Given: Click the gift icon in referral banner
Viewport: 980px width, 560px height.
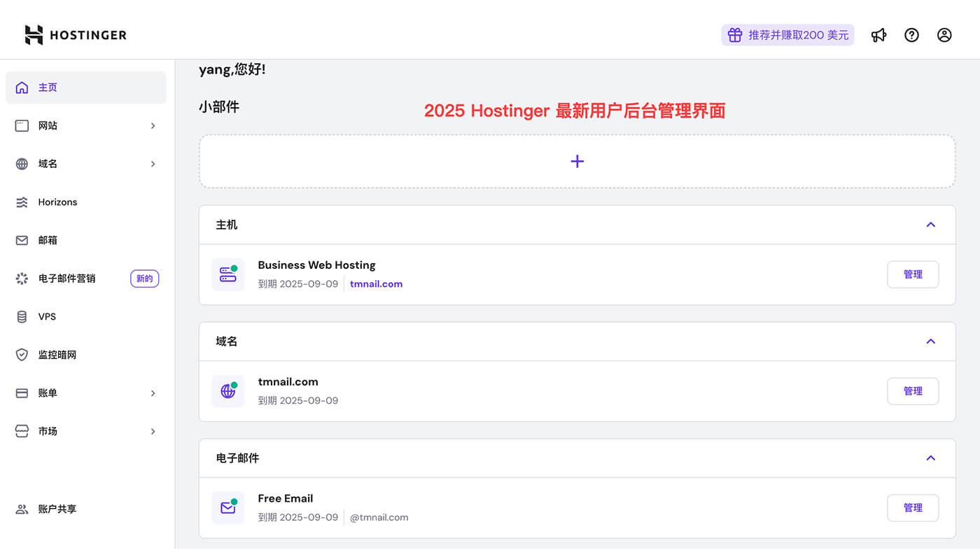Looking at the screenshot, I should tap(734, 35).
